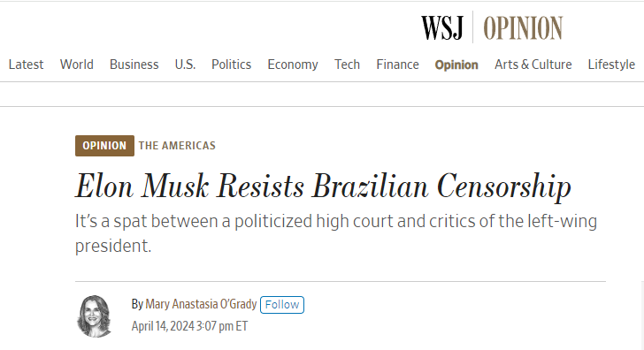
Task: Select the U.S. section
Action: click(185, 65)
